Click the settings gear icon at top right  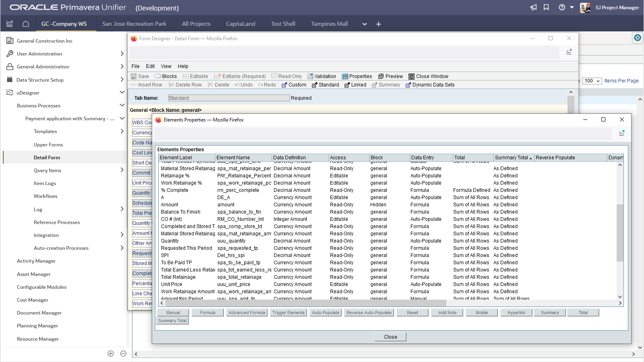pos(638,38)
